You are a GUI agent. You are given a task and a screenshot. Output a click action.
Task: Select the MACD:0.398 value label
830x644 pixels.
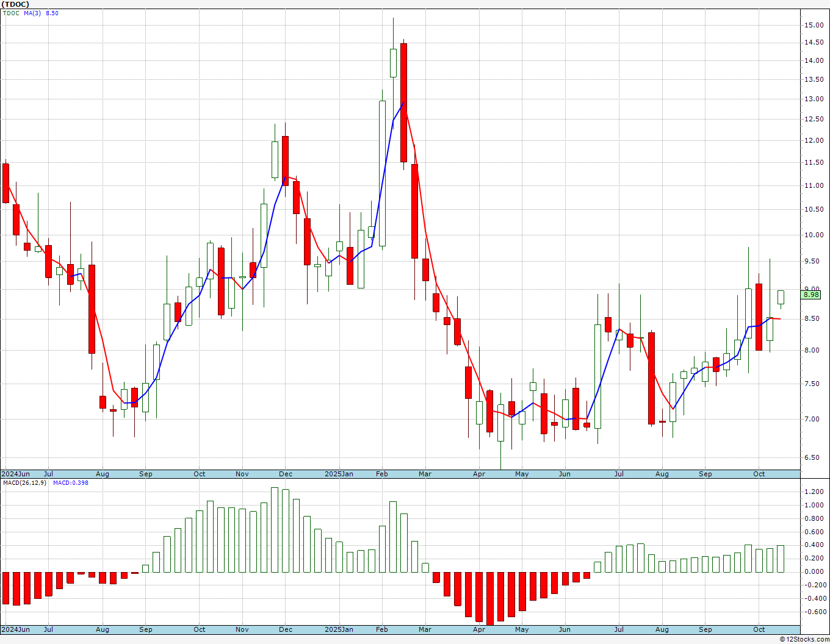click(71, 483)
